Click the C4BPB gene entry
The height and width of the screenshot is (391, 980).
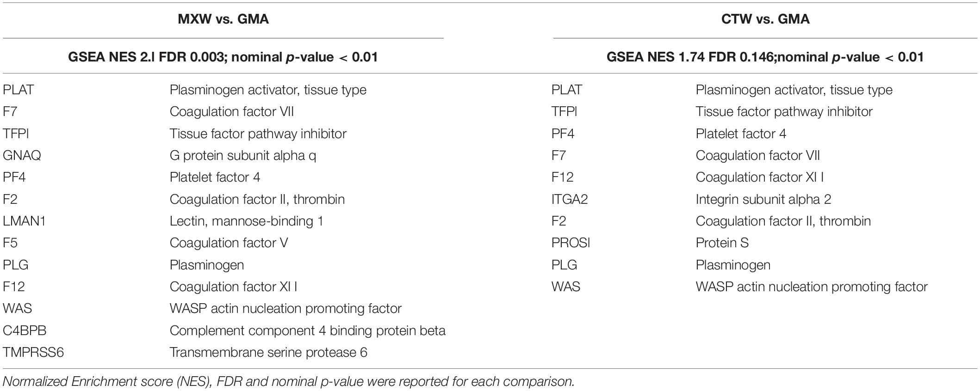[x=25, y=330]
